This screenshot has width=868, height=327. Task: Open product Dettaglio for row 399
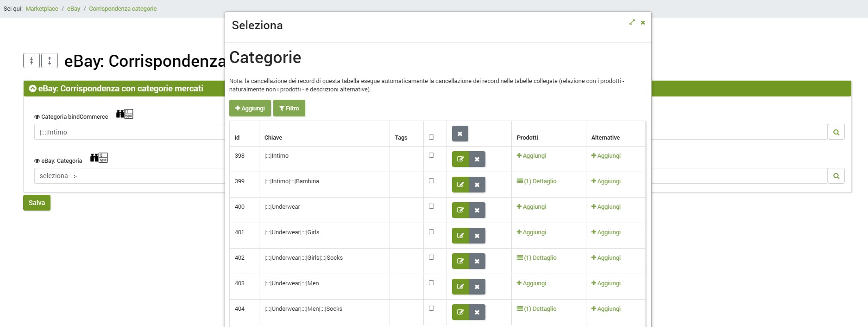(536, 181)
